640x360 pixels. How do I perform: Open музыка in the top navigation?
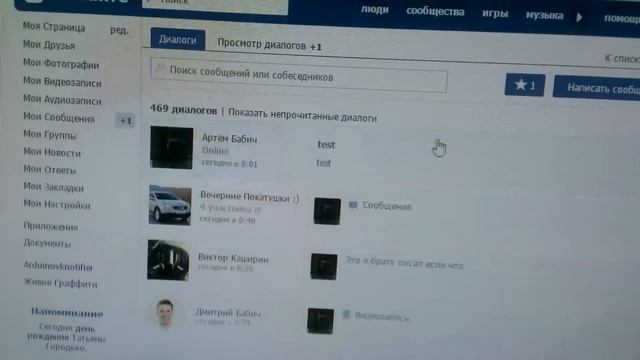click(544, 16)
